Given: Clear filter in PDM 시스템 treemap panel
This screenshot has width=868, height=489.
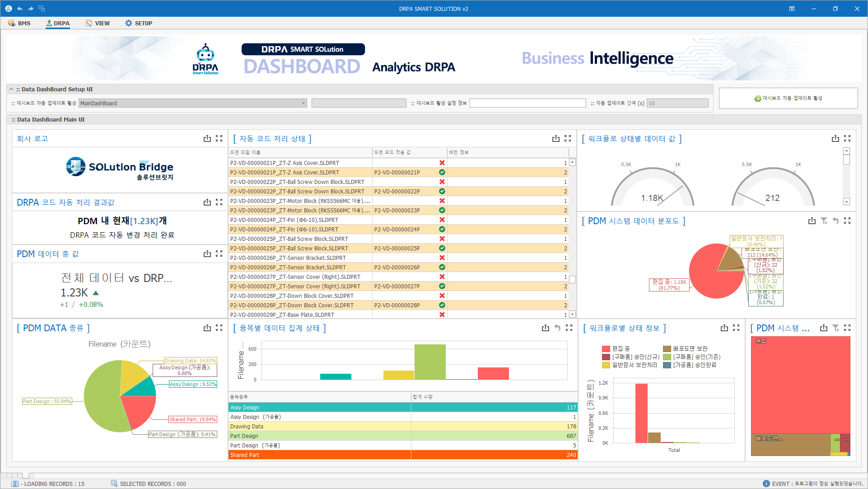Looking at the screenshot, I should point(835,328).
